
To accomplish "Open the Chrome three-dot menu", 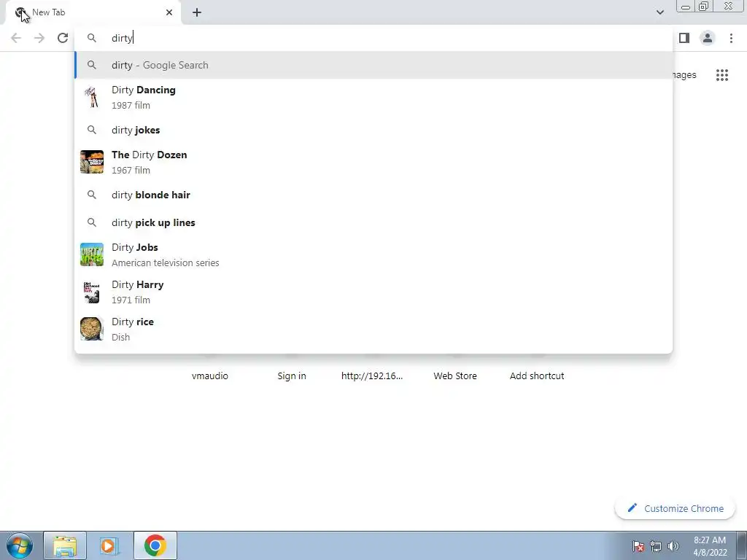I will (731, 38).
